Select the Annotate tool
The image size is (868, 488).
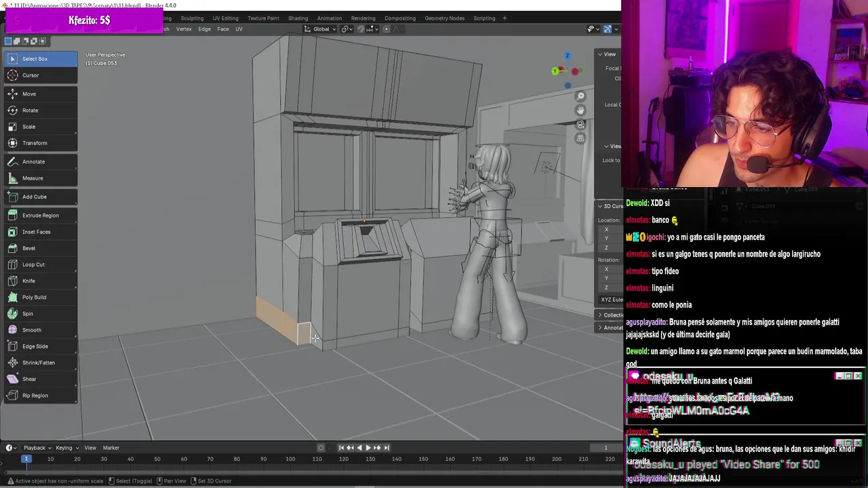coord(40,162)
